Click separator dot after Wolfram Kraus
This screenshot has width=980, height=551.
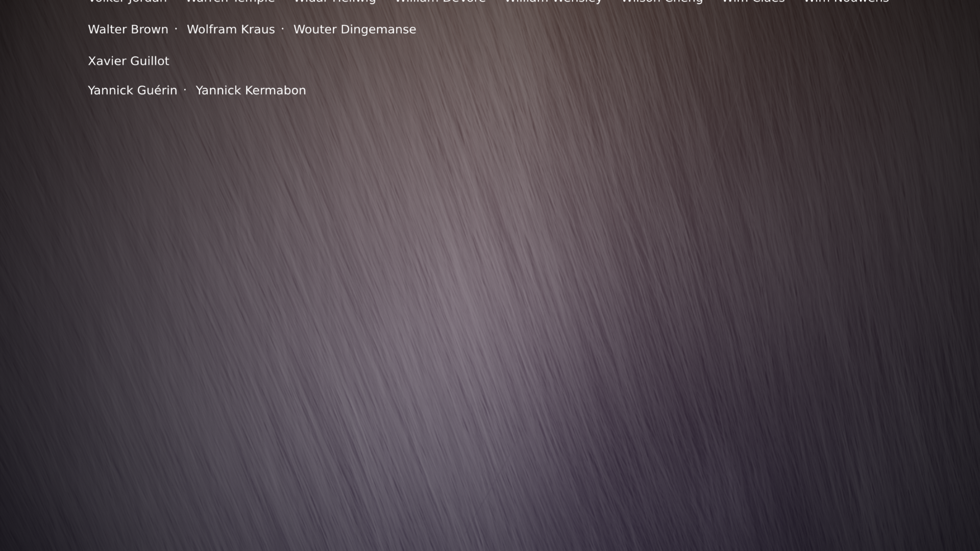(282, 29)
